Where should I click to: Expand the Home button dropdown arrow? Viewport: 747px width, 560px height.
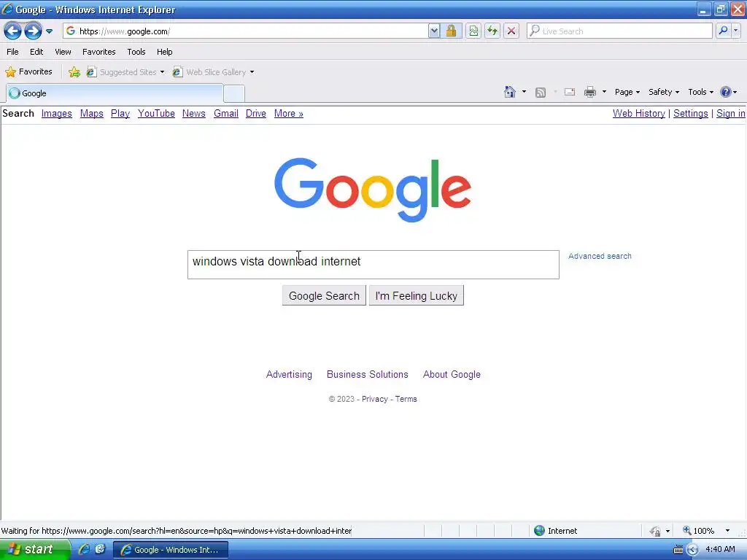pyautogui.click(x=524, y=92)
